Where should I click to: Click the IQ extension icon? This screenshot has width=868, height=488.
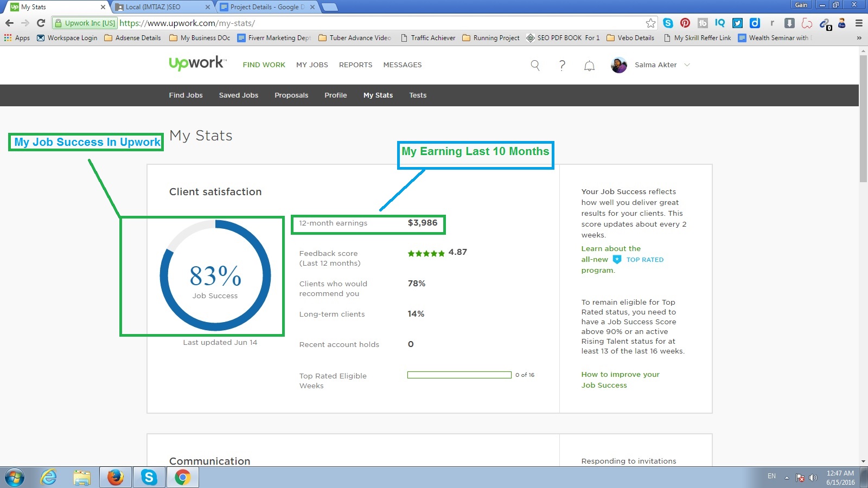point(720,23)
